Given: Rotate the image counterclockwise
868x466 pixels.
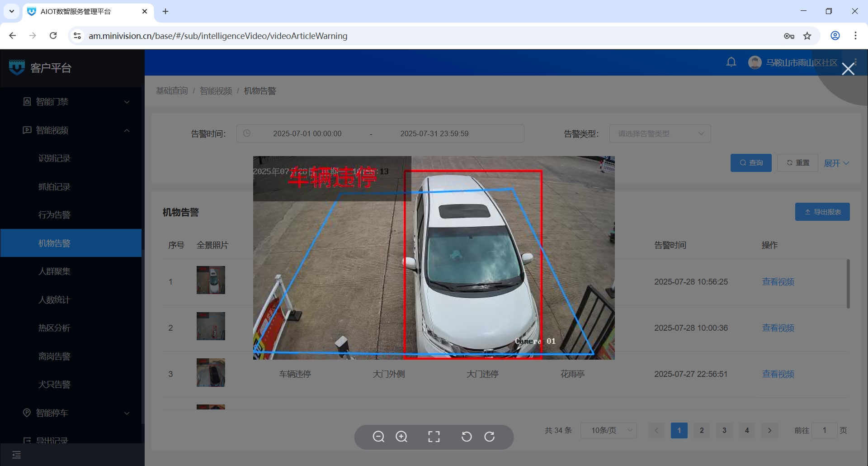Looking at the screenshot, I should (467, 437).
